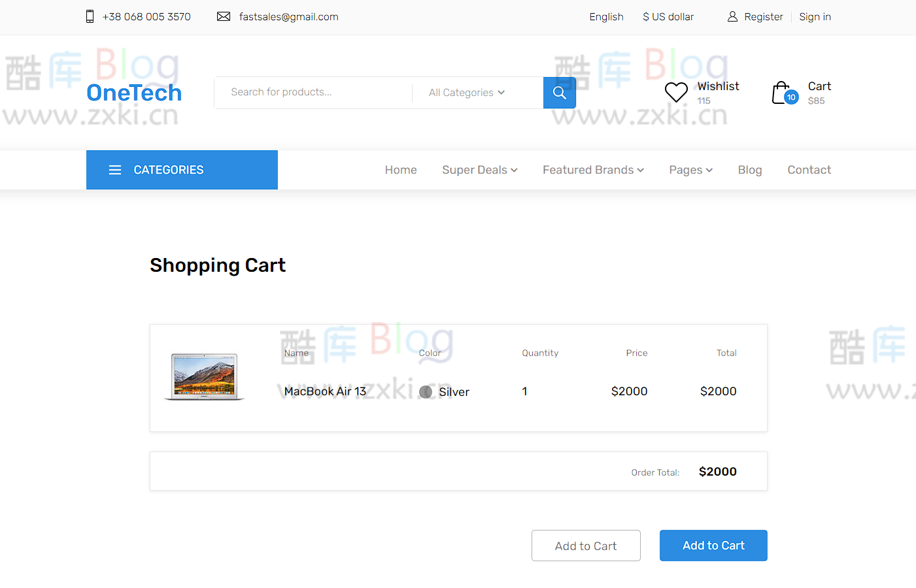This screenshot has height=588, width=916.
Task: Expand the Pages menu
Action: (690, 170)
